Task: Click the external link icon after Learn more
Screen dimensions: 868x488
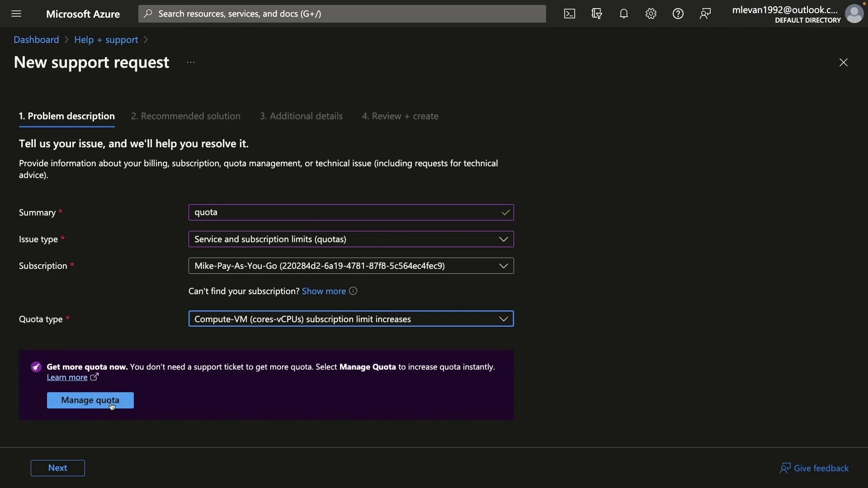Action: [94, 377]
